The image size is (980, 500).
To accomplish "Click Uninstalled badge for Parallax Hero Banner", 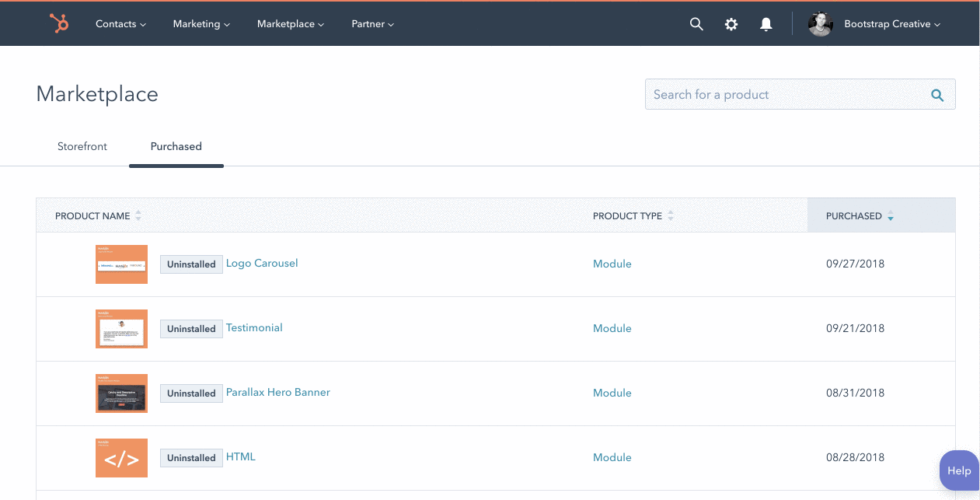I will pyautogui.click(x=191, y=393).
